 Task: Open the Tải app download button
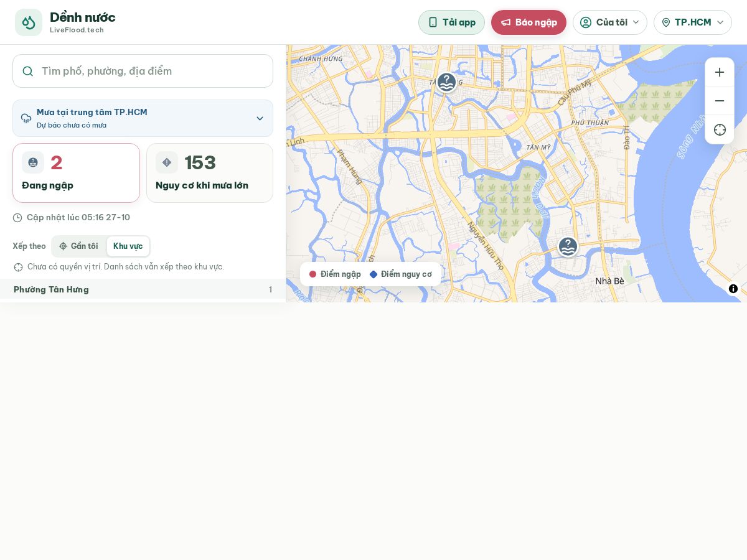(451, 22)
